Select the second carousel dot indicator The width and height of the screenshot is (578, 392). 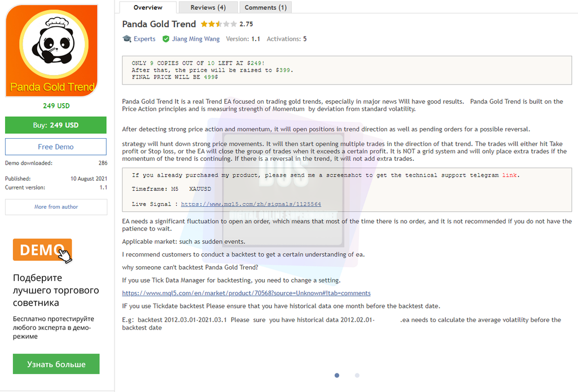tap(357, 376)
